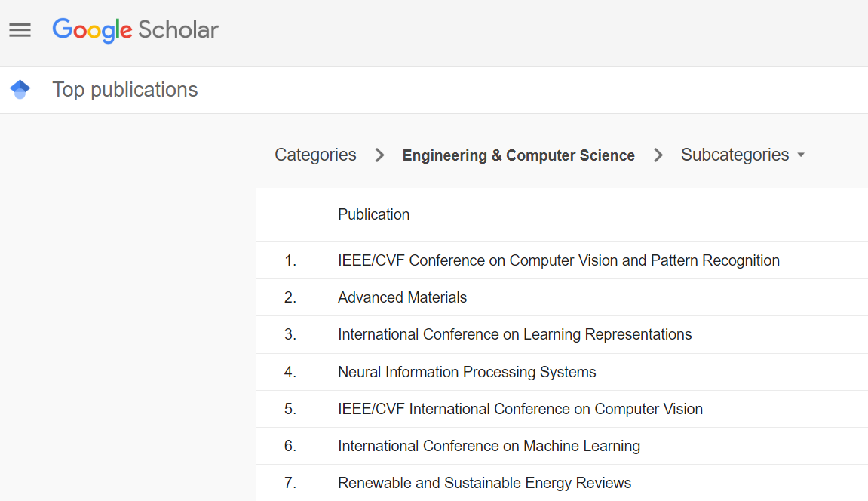
Task: Go back to Categories breadcrumb
Action: pos(315,155)
